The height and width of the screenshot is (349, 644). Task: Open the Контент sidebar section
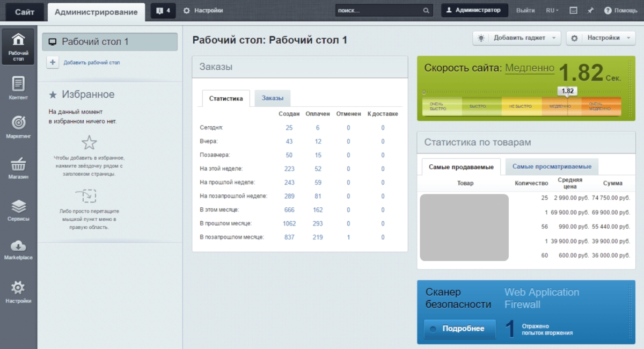pos(18,89)
